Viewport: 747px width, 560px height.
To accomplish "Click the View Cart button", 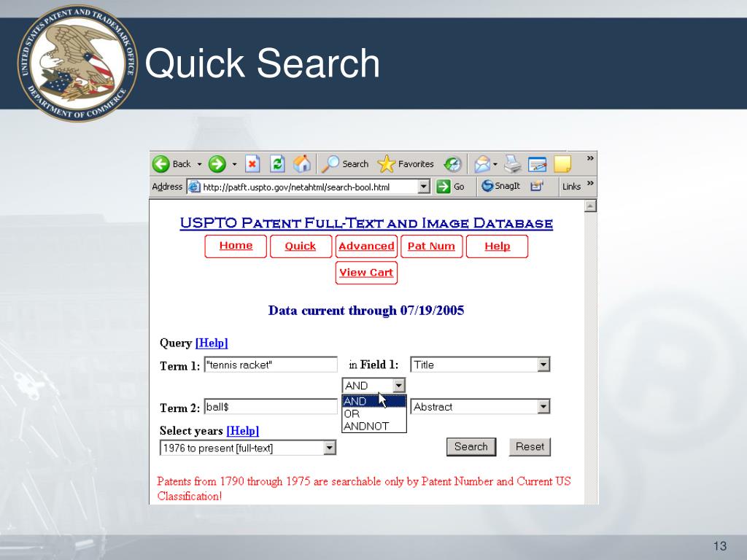I will click(366, 273).
